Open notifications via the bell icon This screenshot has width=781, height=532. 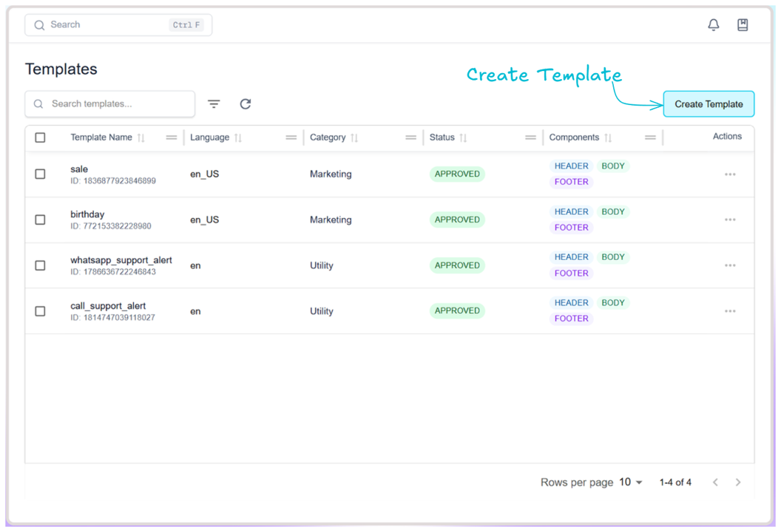(x=713, y=24)
